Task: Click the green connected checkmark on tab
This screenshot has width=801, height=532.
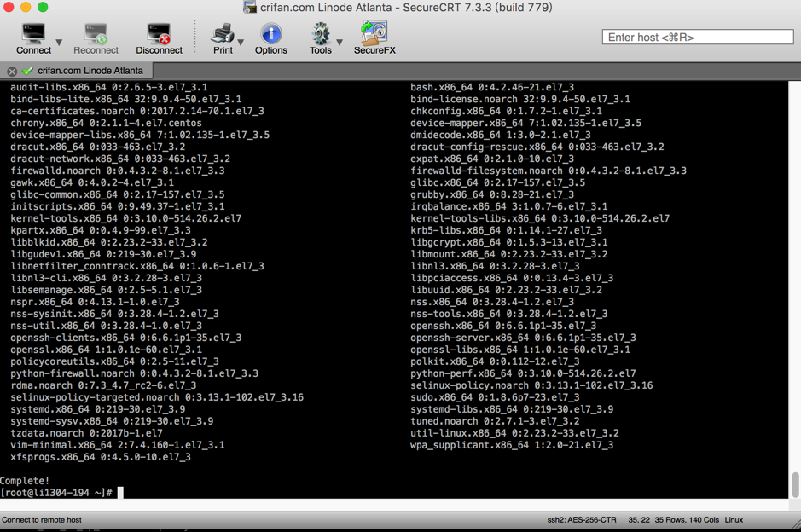Action: point(27,71)
